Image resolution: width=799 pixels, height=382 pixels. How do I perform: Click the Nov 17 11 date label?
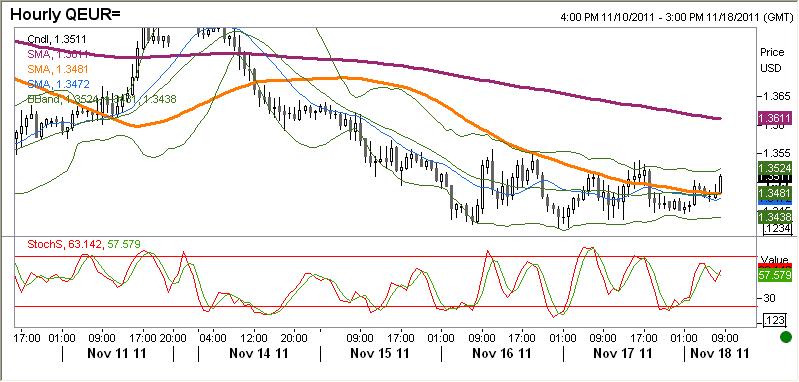[x=624, y=353]
